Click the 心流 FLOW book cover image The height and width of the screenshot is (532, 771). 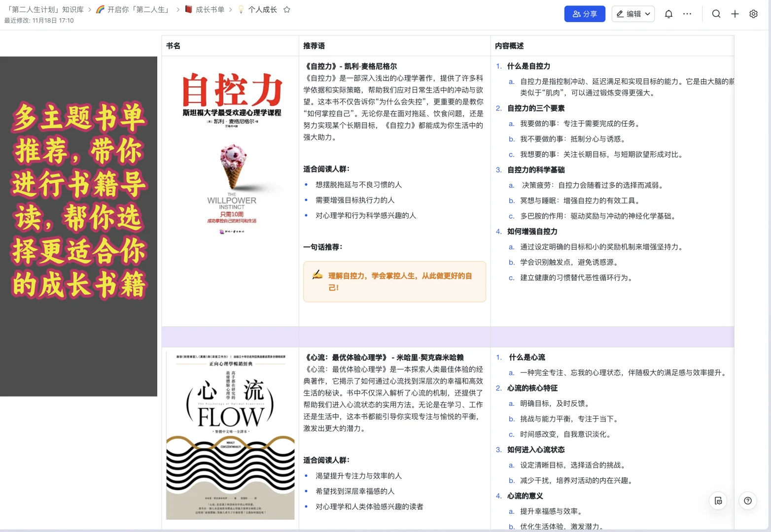(x=230, y=436)
